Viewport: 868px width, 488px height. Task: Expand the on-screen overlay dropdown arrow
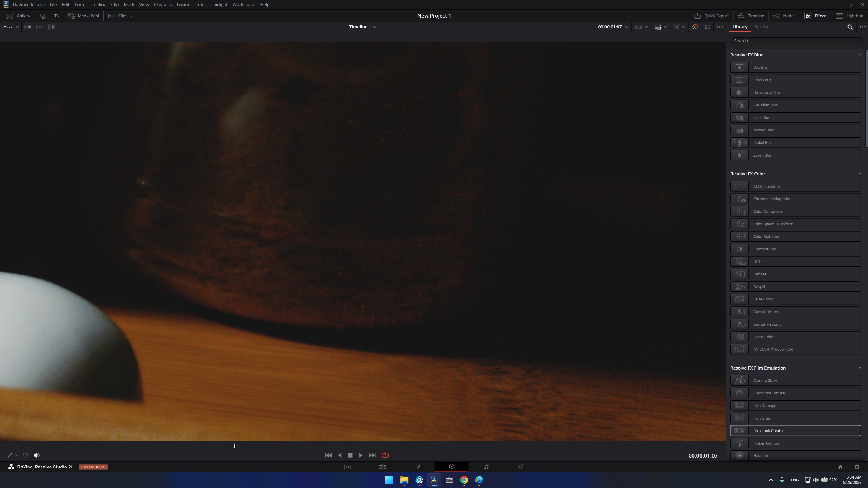coord(684,27)
